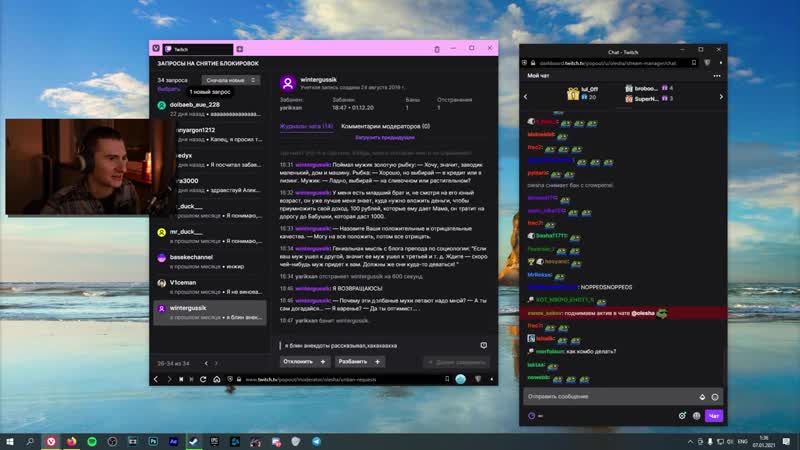800x450 pixels.
Task: Click right arrow of the gift leaderboard
Action: (x=721, y=96)
